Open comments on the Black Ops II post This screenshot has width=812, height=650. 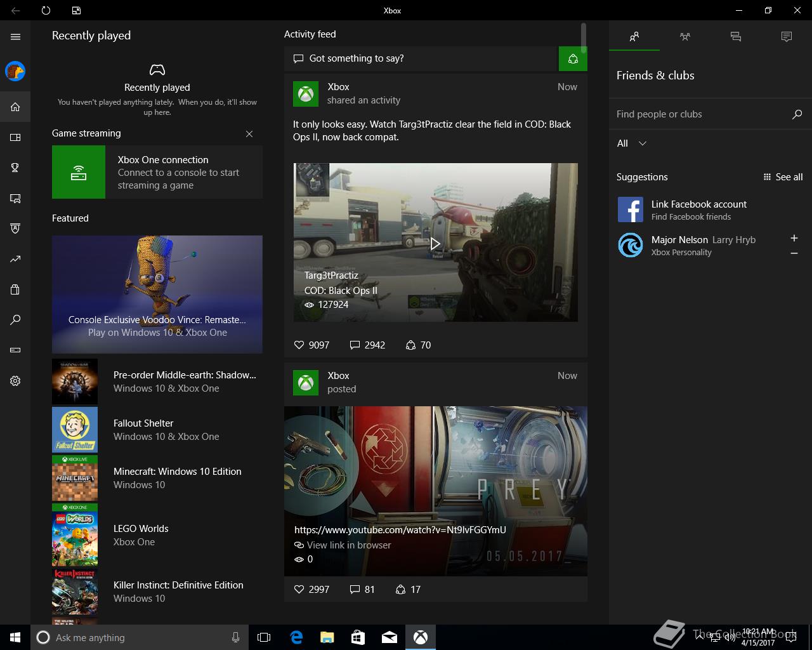[x=367, y=345]
